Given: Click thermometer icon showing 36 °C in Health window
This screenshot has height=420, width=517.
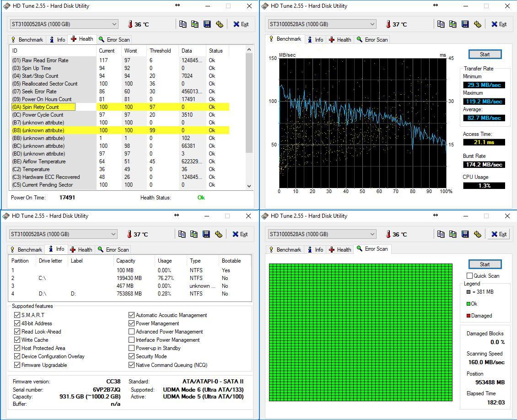Looking at the screenshot, I should pos(130,24).
